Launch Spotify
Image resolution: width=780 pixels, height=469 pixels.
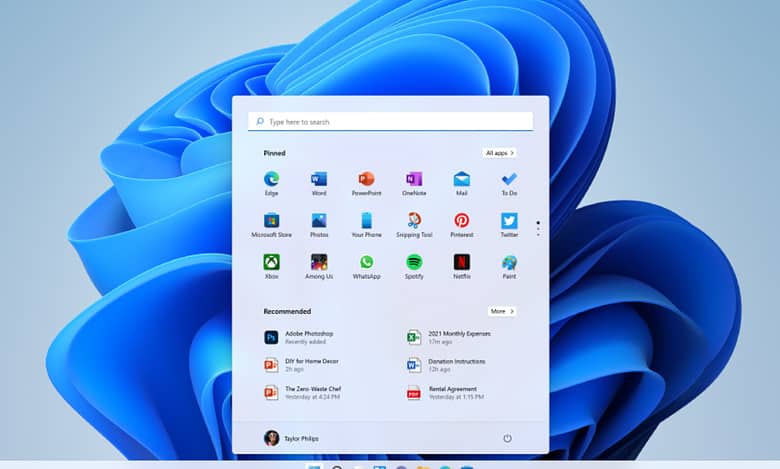point(414,267)
